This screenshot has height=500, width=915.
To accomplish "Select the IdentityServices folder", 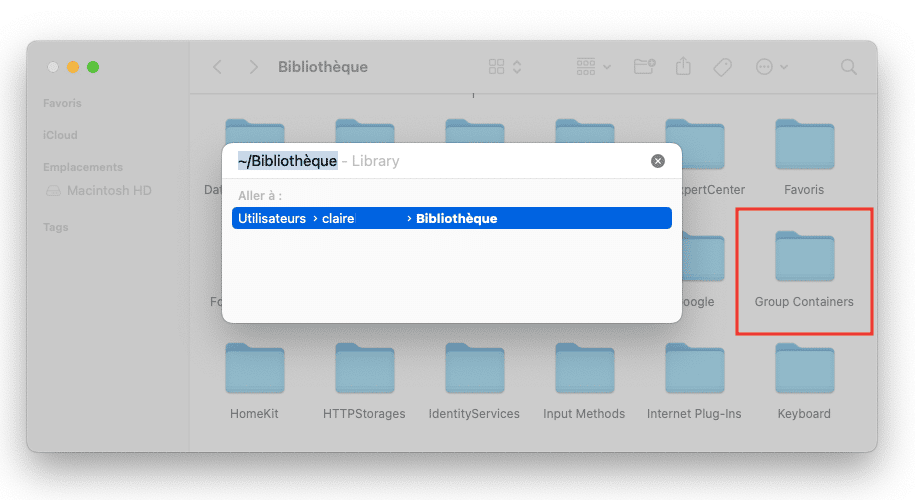I will point(474,368).
